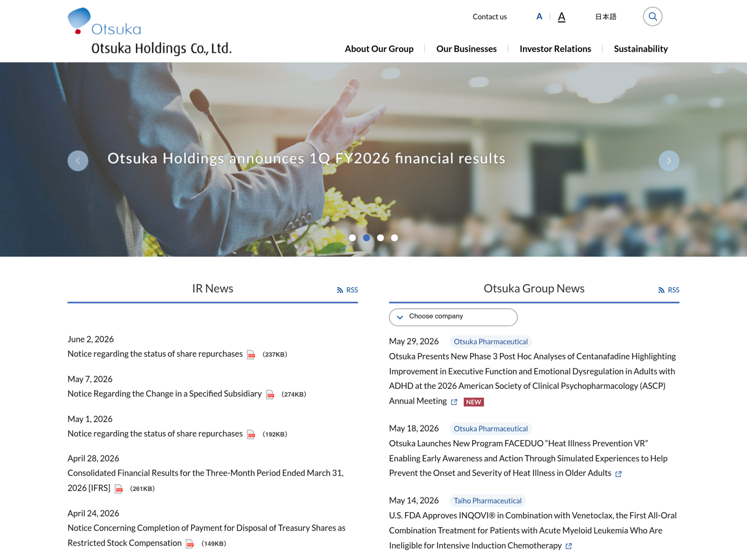Screen dimensions: 747x560
Task: Select the fourth carousel dot
Action: tap(394, 238)
